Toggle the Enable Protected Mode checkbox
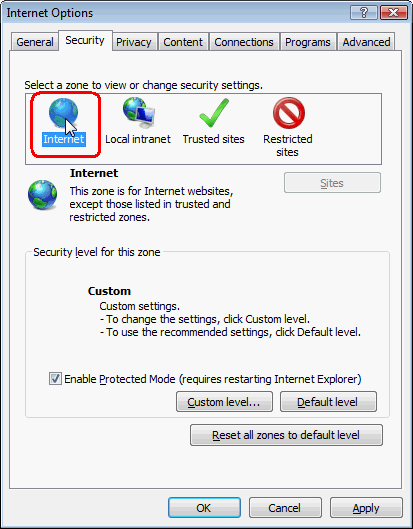Image resolution: width=413 pixels, height=529 pixels. click(x=55, y=379)
